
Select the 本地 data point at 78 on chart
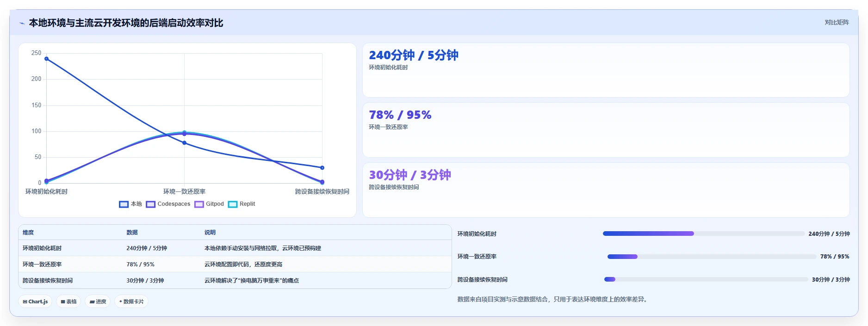point(184,143)
